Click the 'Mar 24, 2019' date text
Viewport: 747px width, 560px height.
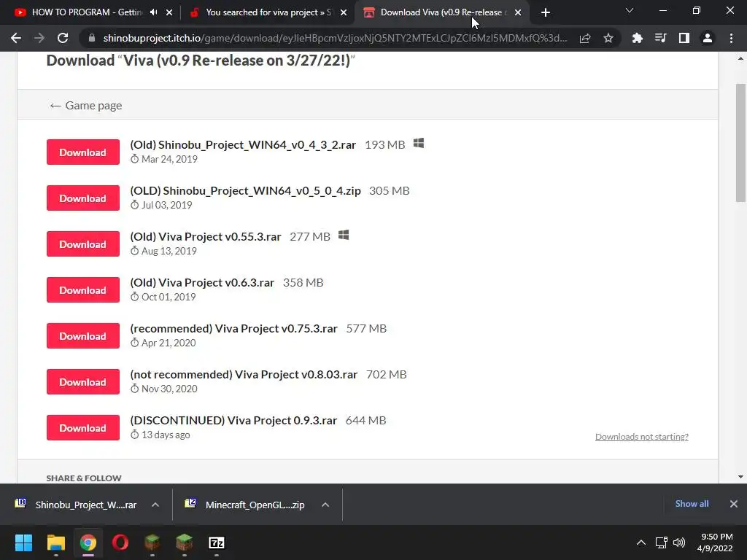click(x=169, y=159)
